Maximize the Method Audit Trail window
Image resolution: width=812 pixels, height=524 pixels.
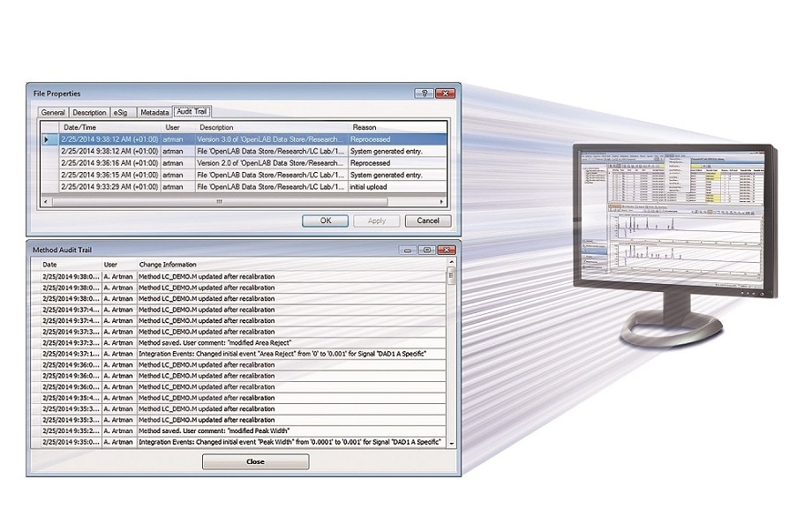[426, 251]
